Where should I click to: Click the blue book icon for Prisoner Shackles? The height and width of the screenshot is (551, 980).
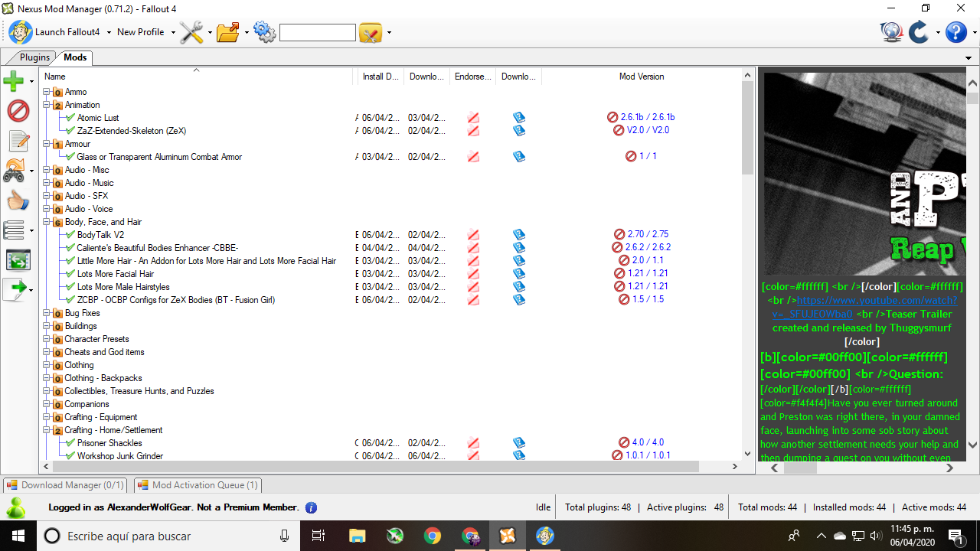519,443
